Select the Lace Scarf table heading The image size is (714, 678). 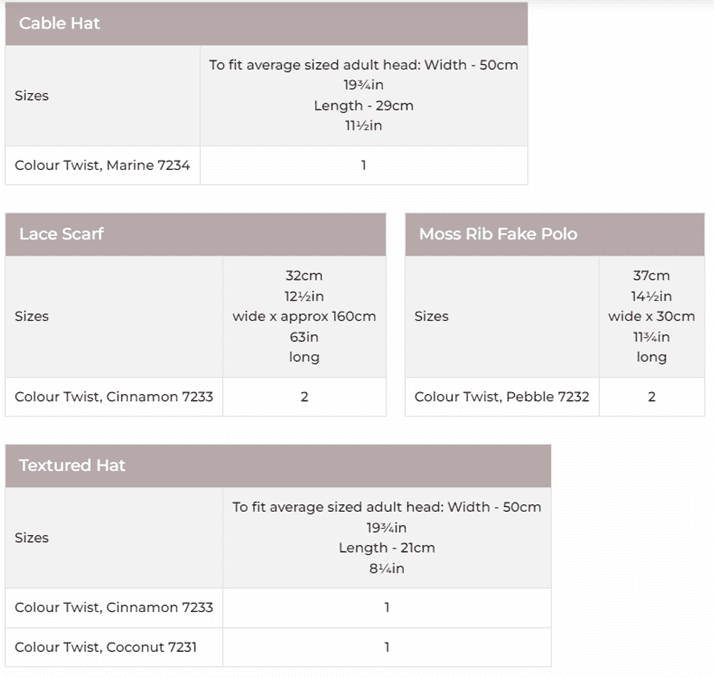pos(62,234)
